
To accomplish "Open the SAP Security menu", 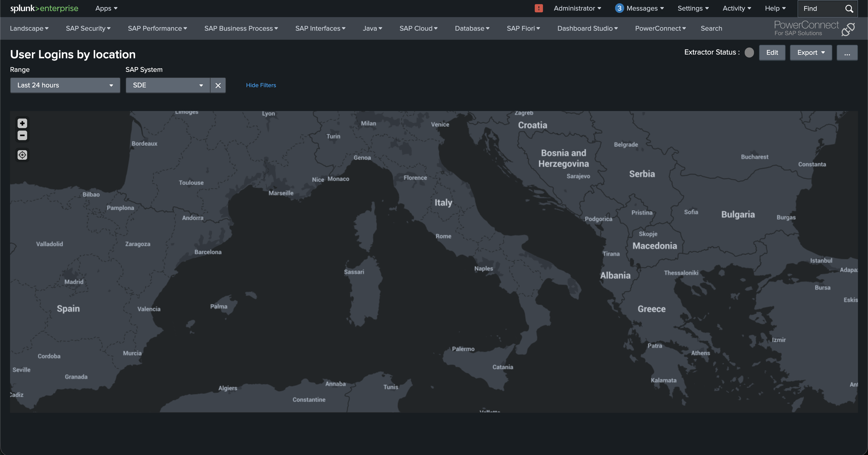I will (88, 28).
